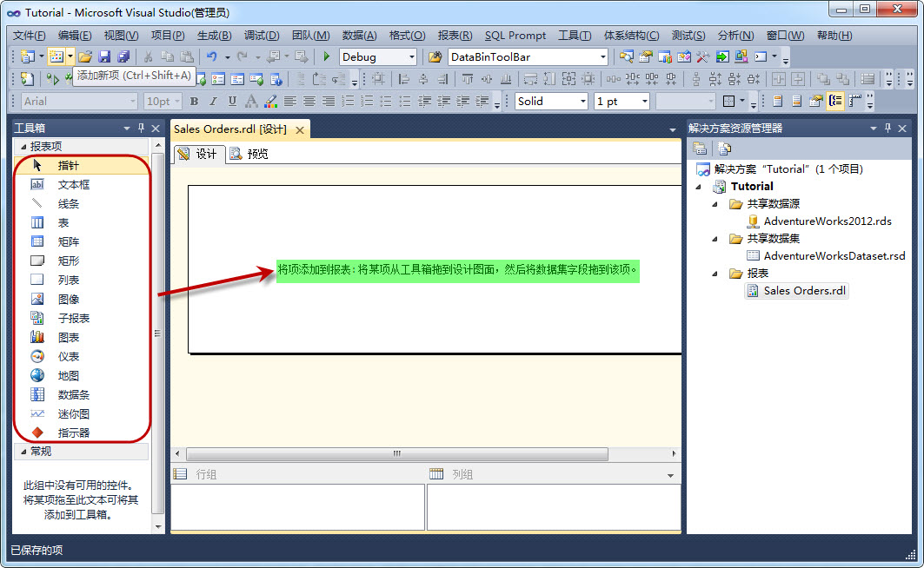Open the 文件(F) menu
924x568 pixels.
pyautogui.click(x=29, y=36)
